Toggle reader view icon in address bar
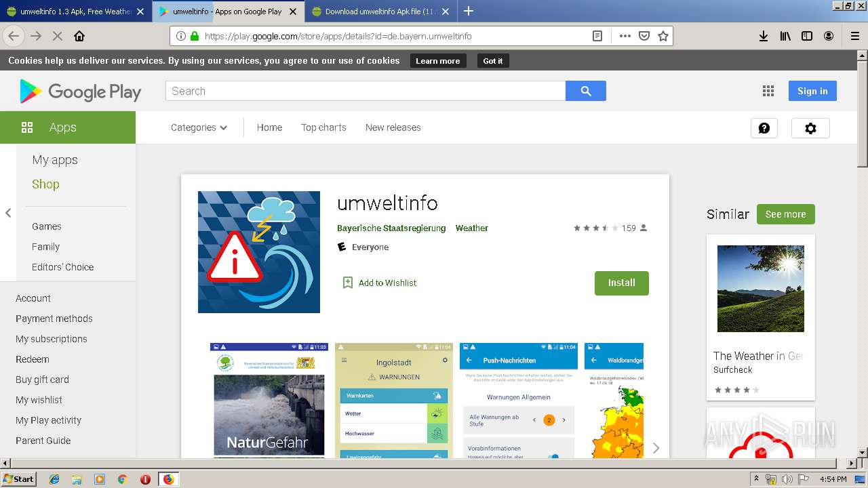Screen dimensions: 868x488 tap(597, 37)
